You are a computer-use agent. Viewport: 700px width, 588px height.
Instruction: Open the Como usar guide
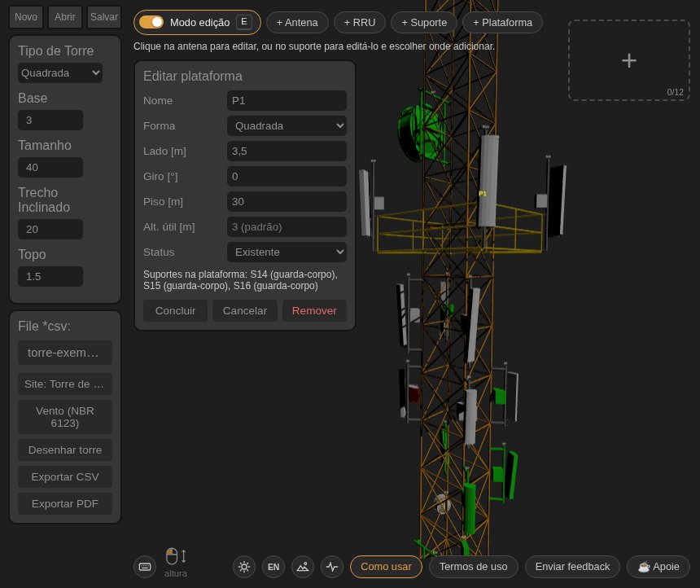pyautogui.click(x=386, y=567)
